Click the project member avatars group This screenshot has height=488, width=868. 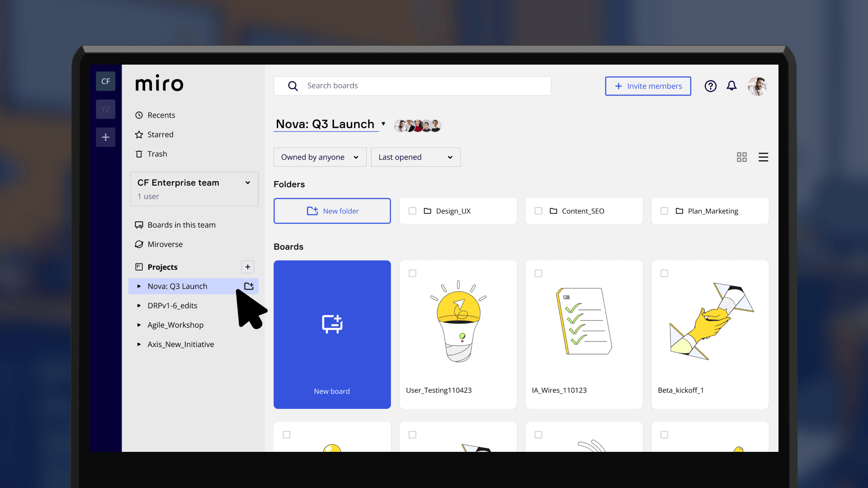(418, 125)
